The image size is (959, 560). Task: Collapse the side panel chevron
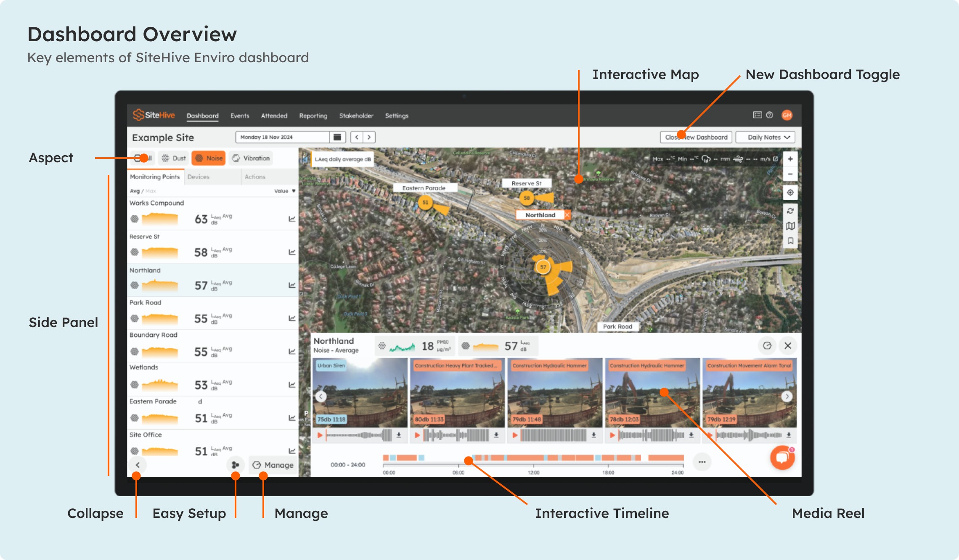coord(138,465)
